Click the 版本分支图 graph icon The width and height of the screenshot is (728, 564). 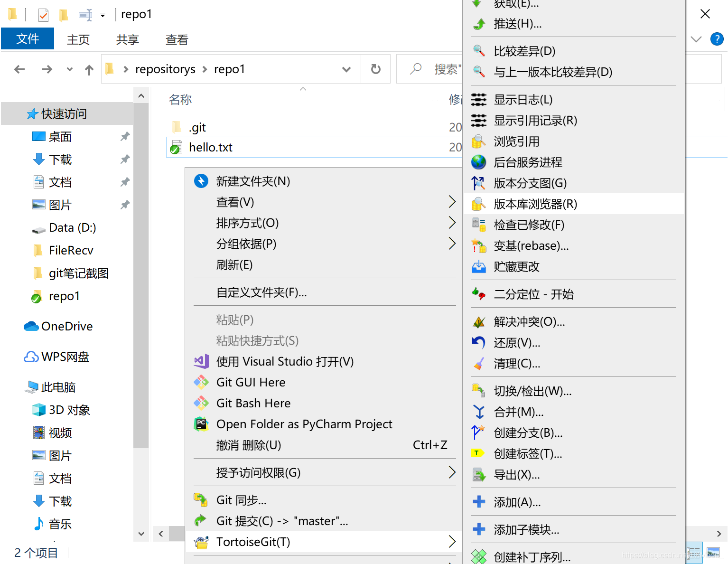click(x=479, y=183)
